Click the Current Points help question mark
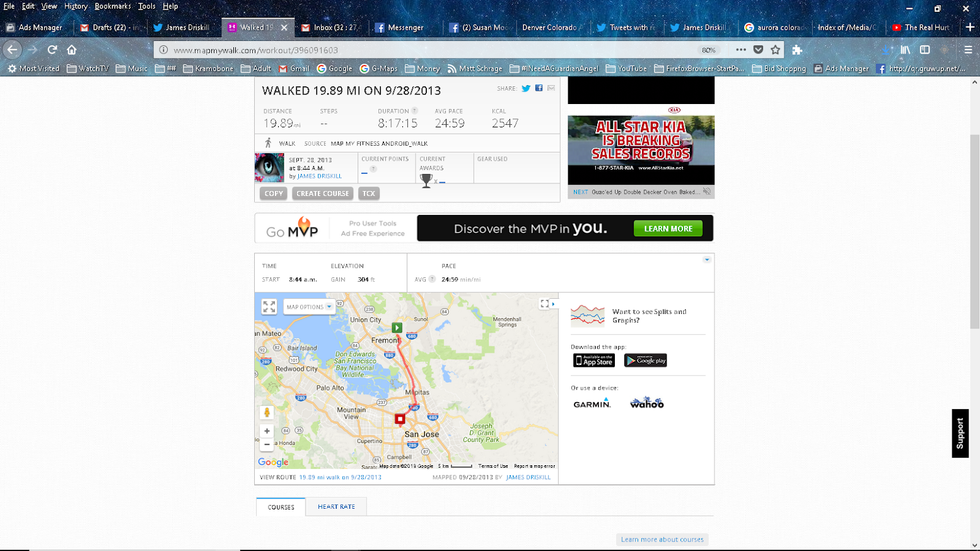This screenshot has height=551, width=980. pos(373,169)
